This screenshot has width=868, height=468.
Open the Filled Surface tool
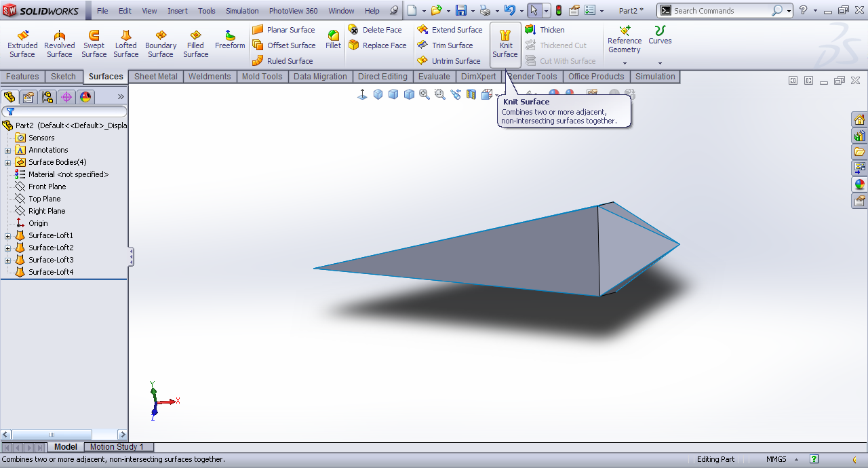(195, 44)
